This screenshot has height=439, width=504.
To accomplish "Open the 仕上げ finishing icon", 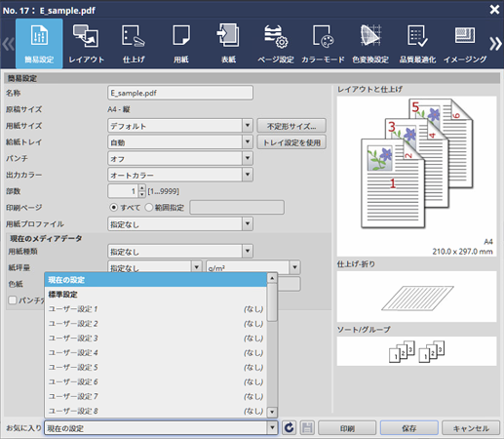I will coord(134,43).
